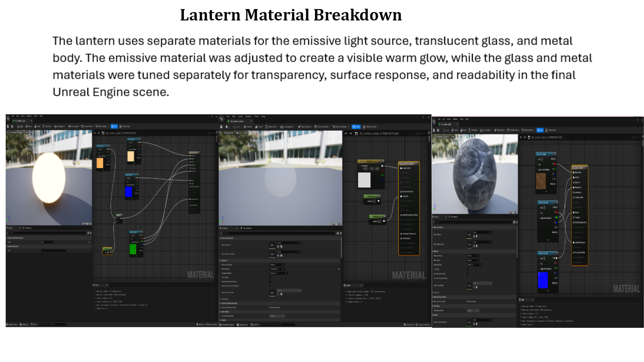
Task: Open the Blend Mode Translucent dropdown
Action: (277, 269)
